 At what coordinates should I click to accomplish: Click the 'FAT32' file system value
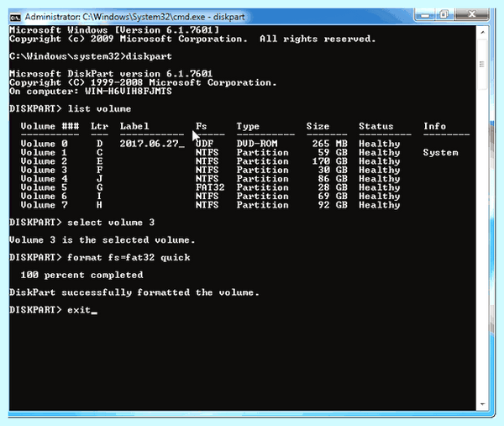210,187
